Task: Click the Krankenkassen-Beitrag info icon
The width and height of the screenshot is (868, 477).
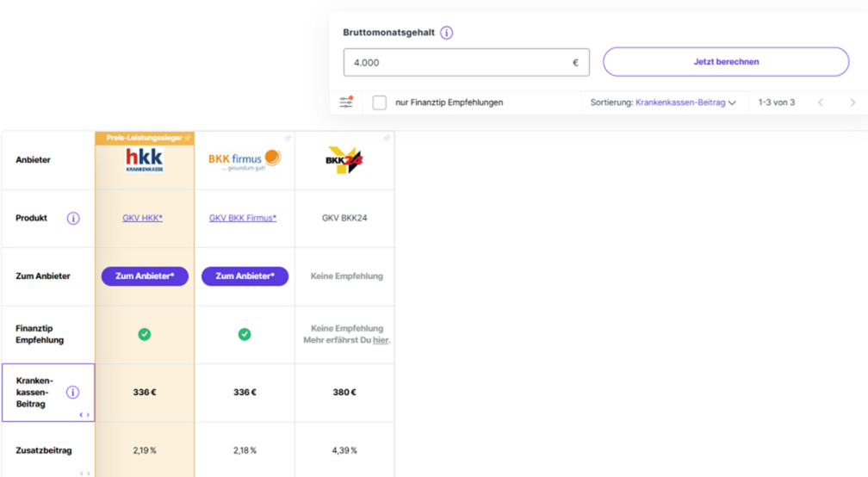Action: coord(72,393)
